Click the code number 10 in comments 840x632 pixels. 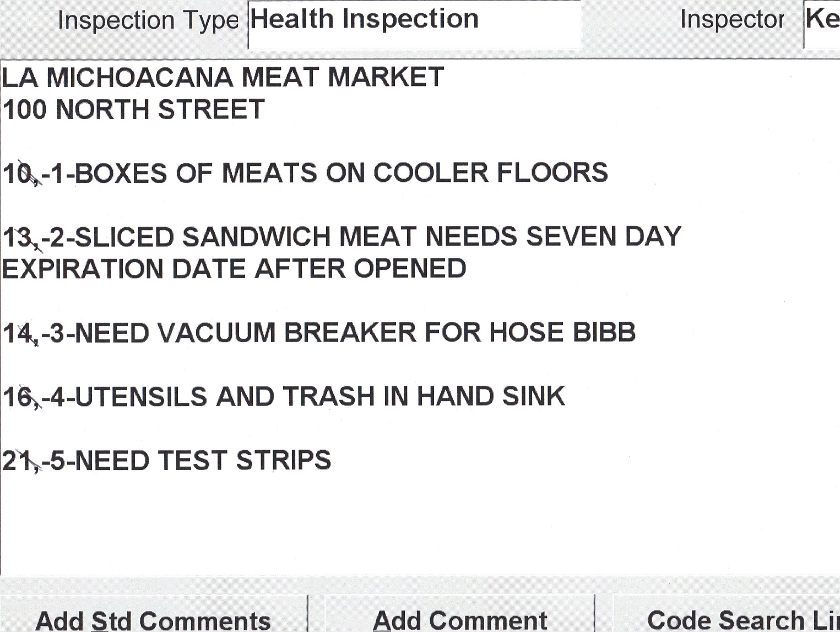point(18,174)
